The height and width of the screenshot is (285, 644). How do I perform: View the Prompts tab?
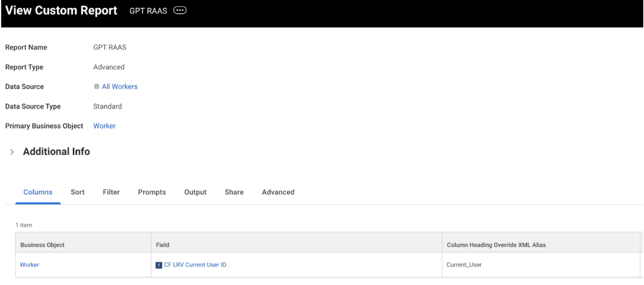152,192
